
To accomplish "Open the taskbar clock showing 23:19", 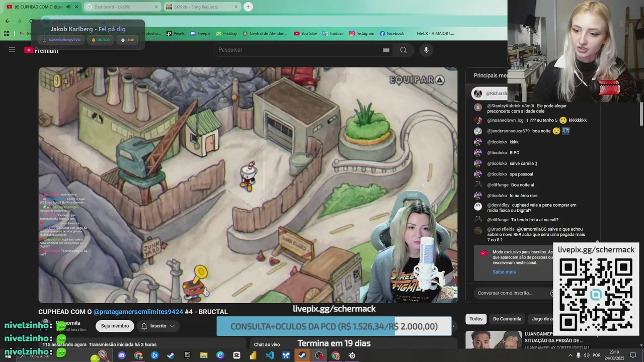I will click(x=614, y=355).
